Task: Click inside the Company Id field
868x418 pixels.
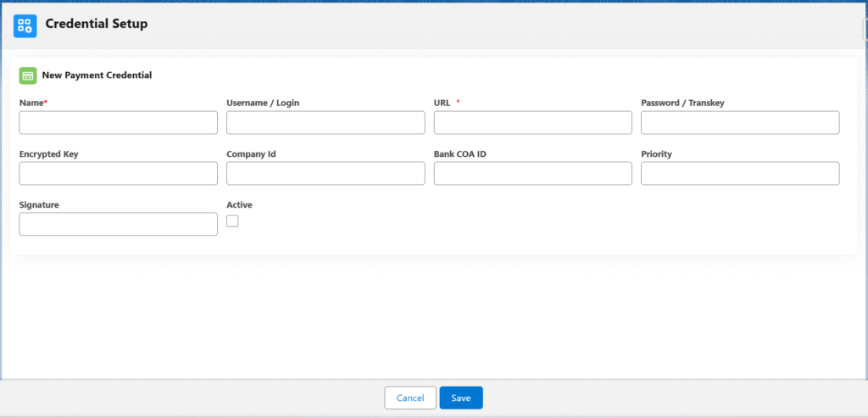Action: (325, 174)
